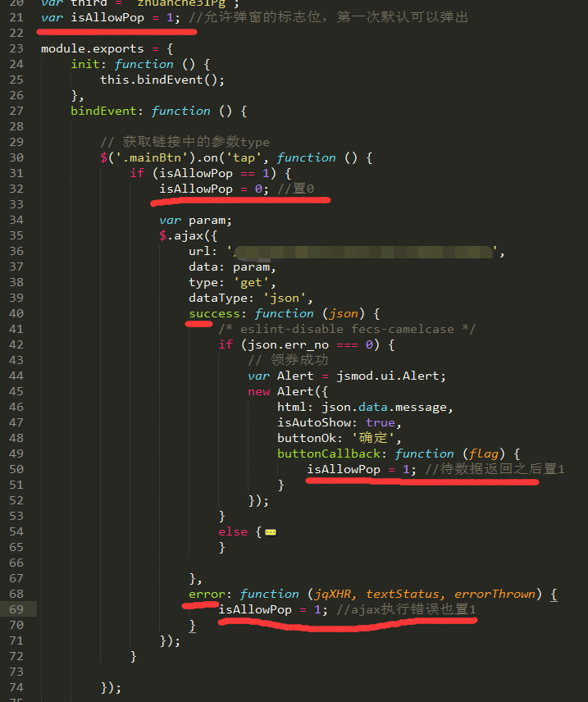Click gutter line number 50

[16, 469]
